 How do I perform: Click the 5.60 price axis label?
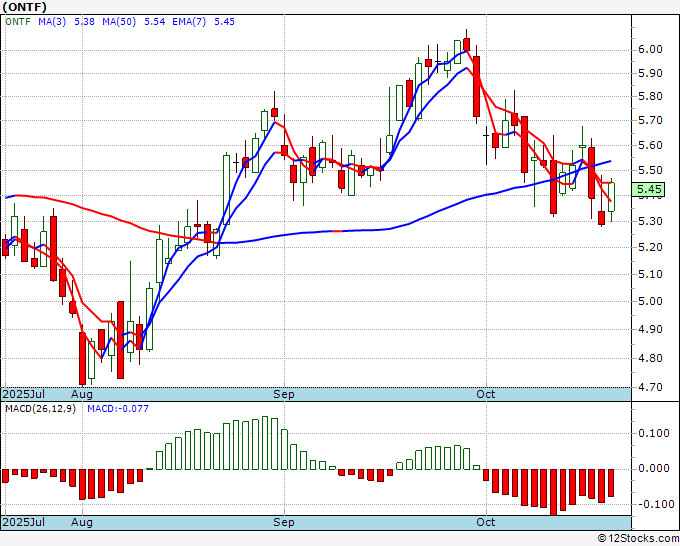(650, 145)
